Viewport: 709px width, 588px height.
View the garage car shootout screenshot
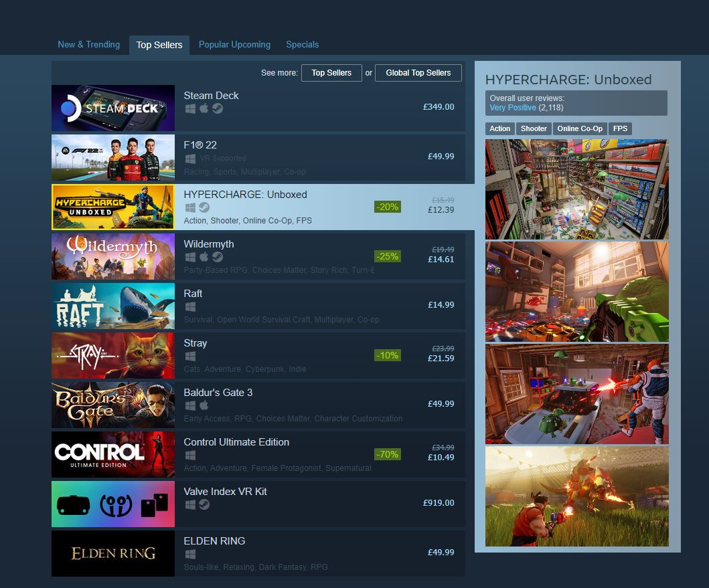(x=576, y=394)
